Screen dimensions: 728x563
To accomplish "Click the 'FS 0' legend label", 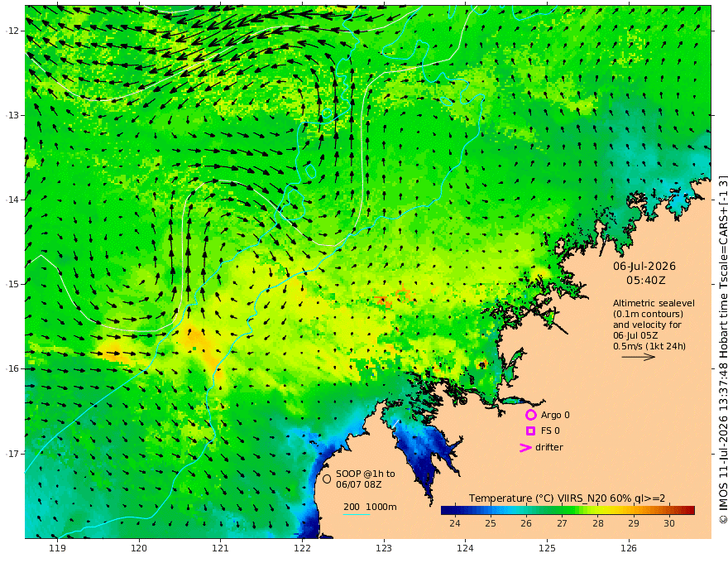I will tap(550, 431).
